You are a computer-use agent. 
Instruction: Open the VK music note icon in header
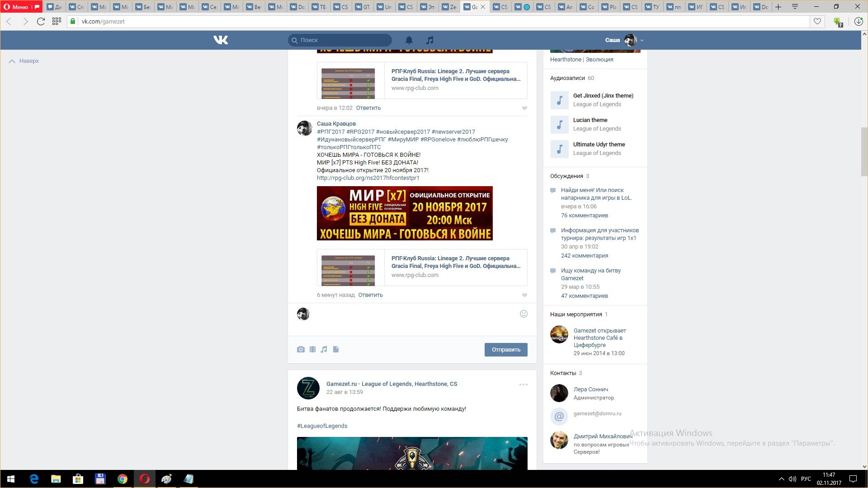[x=429, y=40]
